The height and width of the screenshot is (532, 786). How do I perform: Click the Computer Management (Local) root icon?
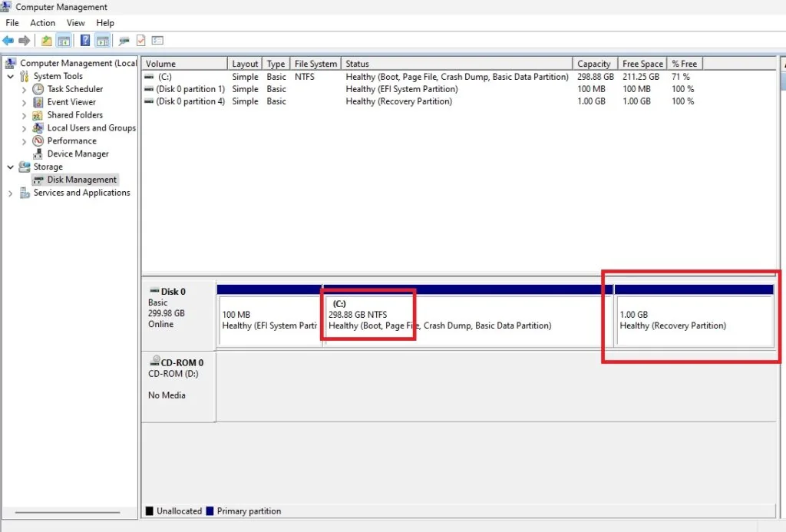(x=10, y=63)
